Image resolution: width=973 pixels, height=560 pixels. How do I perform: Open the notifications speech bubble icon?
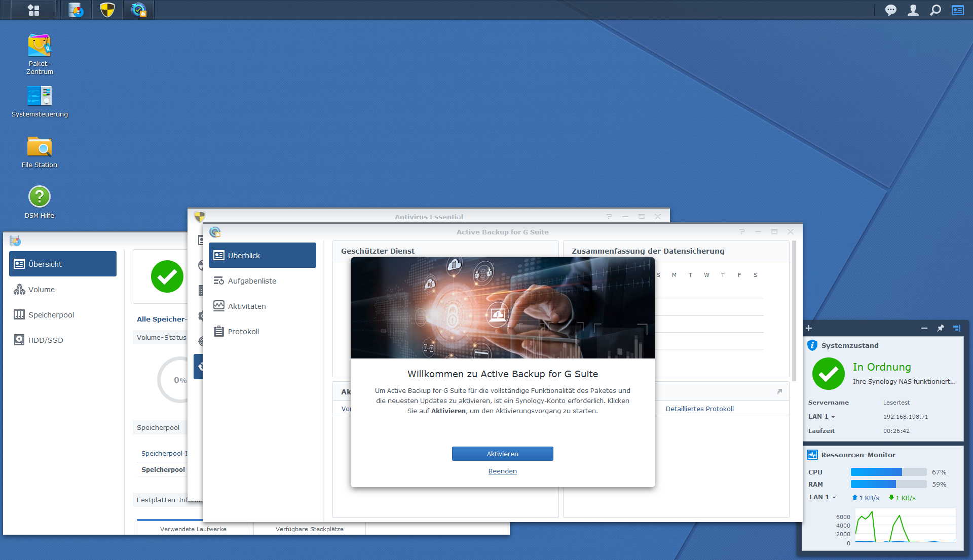point(890,10)
